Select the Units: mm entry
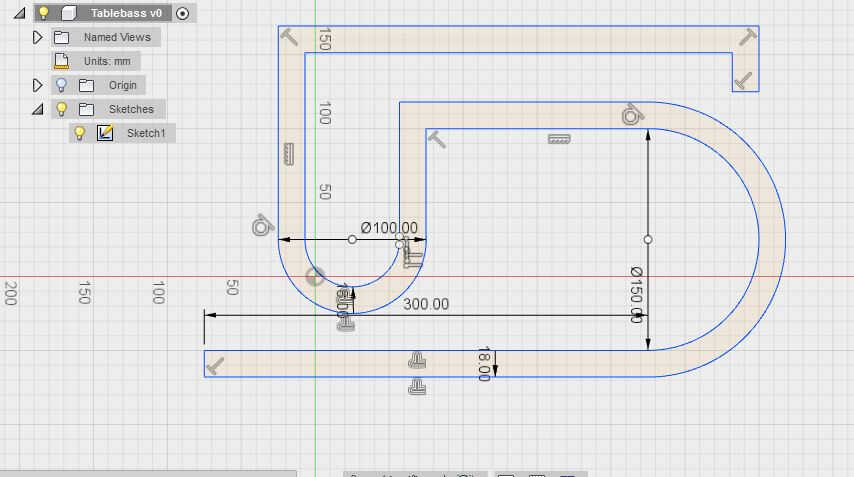The image size is (854, 477). click(107, 61)
